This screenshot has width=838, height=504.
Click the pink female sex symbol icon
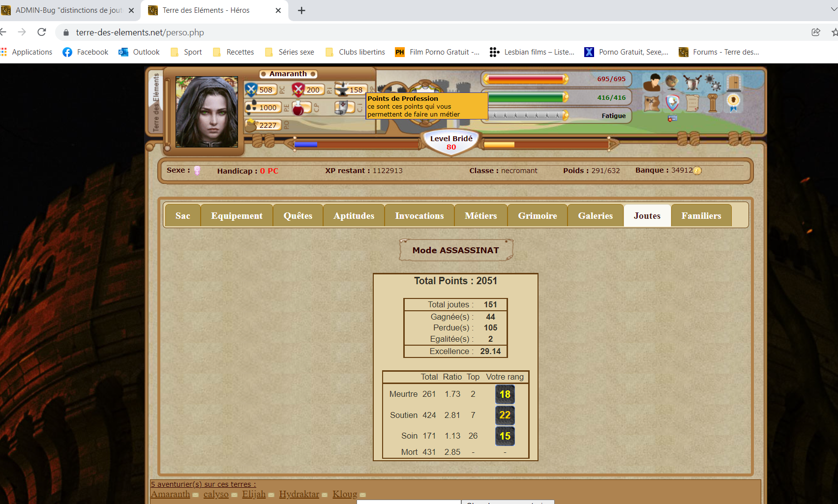pos(197,171)
